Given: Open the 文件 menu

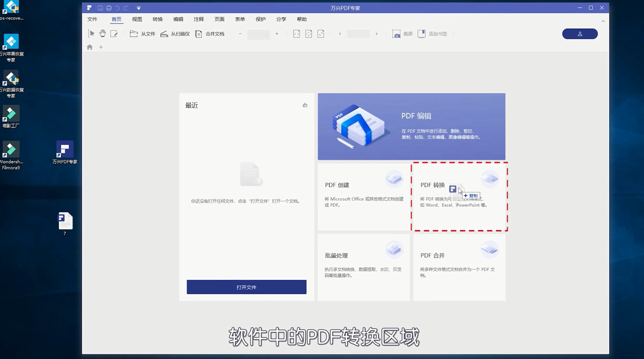Looking at the screenshot, I should coord(92,19).
